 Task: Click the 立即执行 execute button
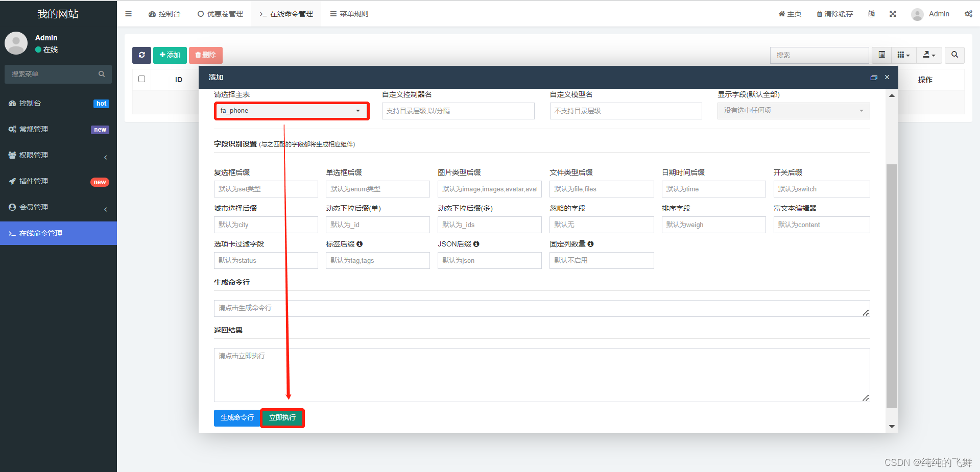click(282, 417)
